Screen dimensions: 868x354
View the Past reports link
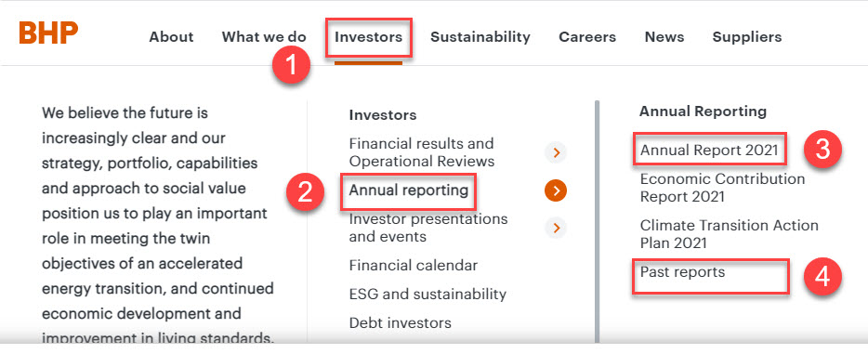pyautogui.click(x=682, y=271)
